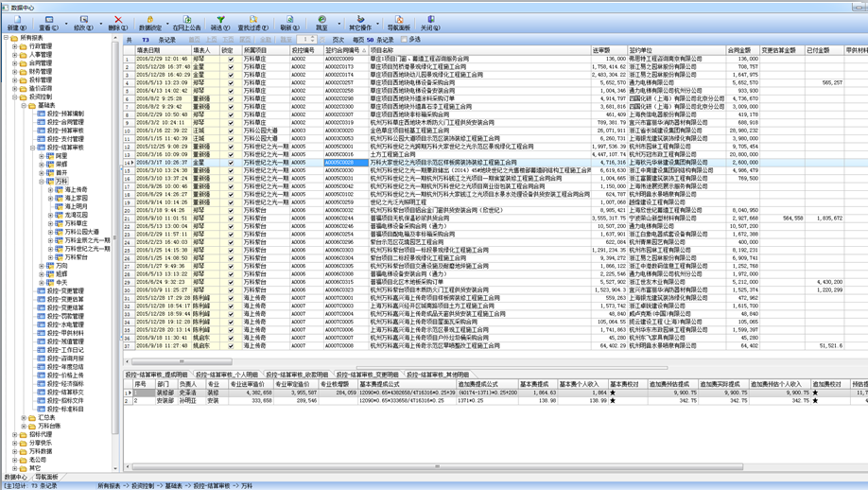Image resolution: width=868 pixels, height=490 pixels.
Task: Expand the 海上传奇 tree node
Action: (x=50, y=189)
